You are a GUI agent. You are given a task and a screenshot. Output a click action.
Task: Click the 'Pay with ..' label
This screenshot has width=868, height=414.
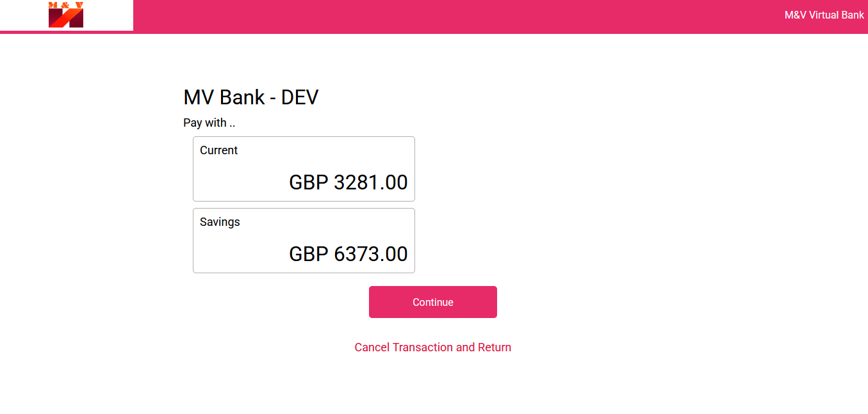[x=209, y=123]
